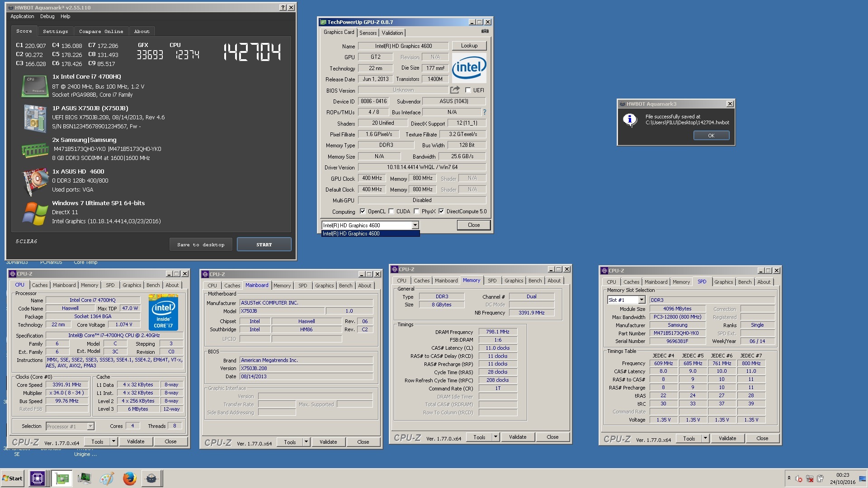Click the Start button
The height and width of the screenshot is (488, 868).
pos(12,479)
